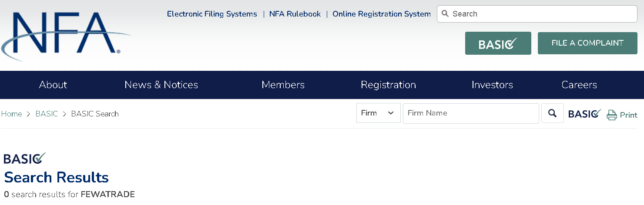Open the Electronic Filing Systems link
Image resolution: width=644 pixels, height=205 pixels.
(x=212, y=14)
